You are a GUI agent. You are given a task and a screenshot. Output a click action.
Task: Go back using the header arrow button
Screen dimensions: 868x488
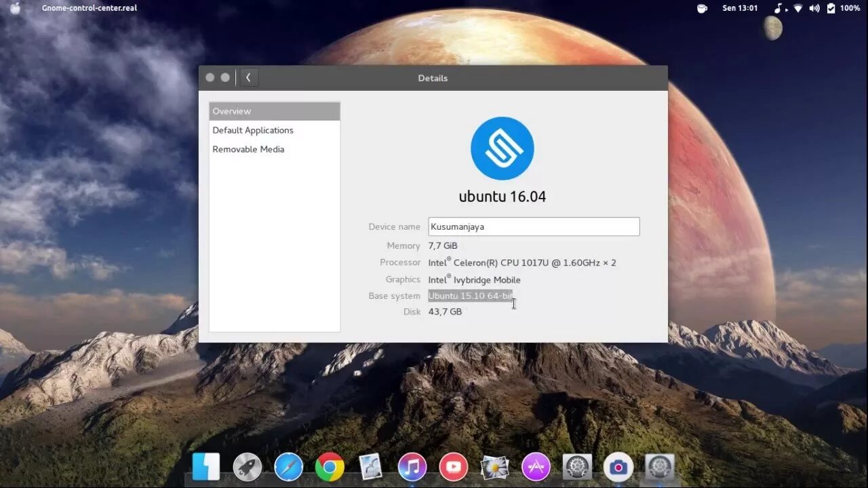(x=248, y=78)
